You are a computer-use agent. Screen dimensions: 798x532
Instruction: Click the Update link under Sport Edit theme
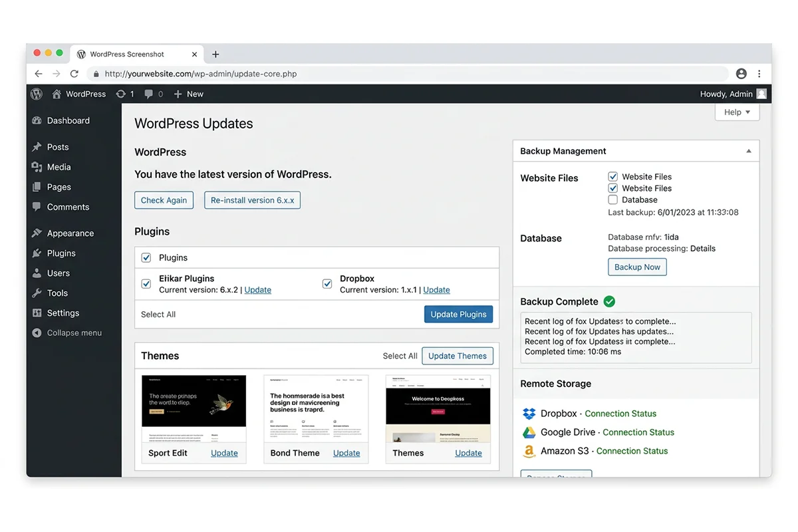[224, 453]
